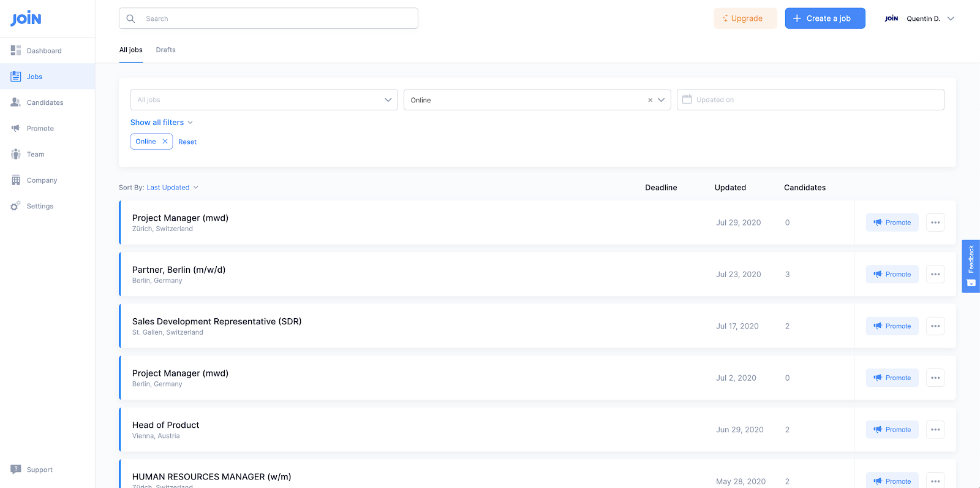This screenshot has height=488, width=980.
Task: Remove the Online filter chip
Action: coord(165,142)
